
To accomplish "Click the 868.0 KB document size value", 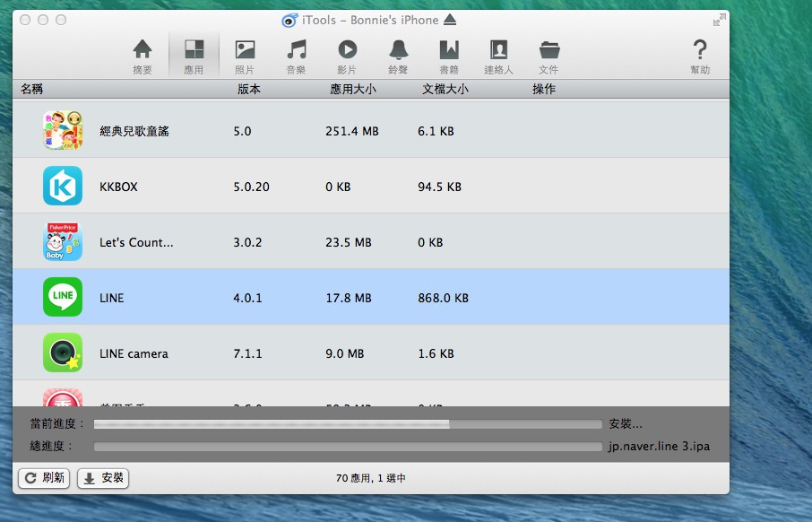I will (x=444, y=298).
